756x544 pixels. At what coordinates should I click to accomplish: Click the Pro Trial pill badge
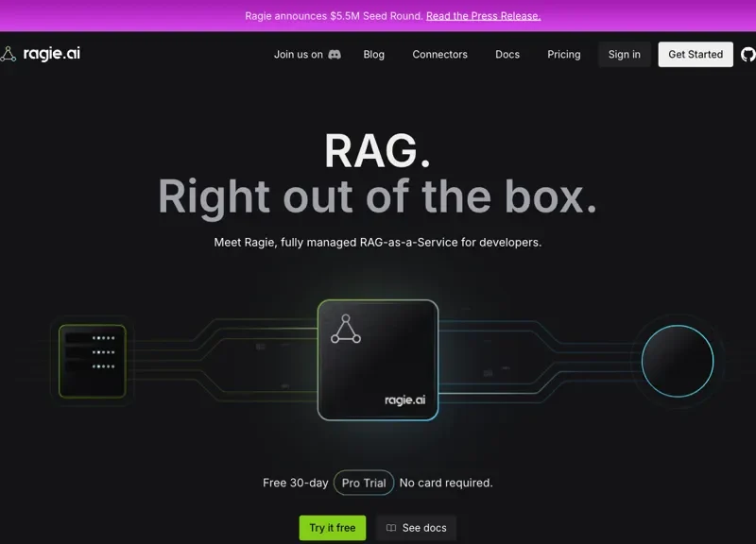click(364, 483)
